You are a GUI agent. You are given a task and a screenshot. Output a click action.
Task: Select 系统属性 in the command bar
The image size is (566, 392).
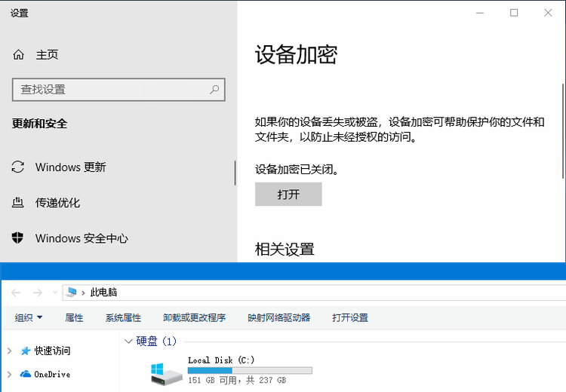pos(123,317)
